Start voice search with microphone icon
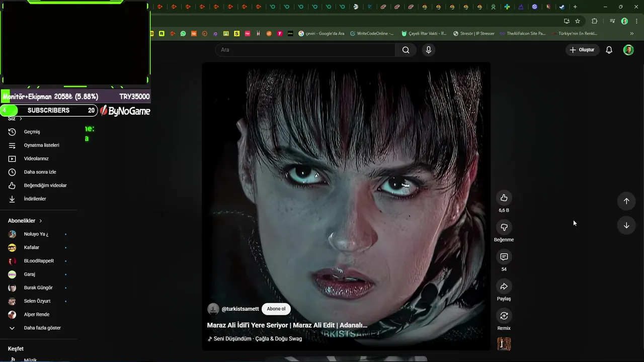The height and width of the screenshot is (362, 644). tap(429, 50)
